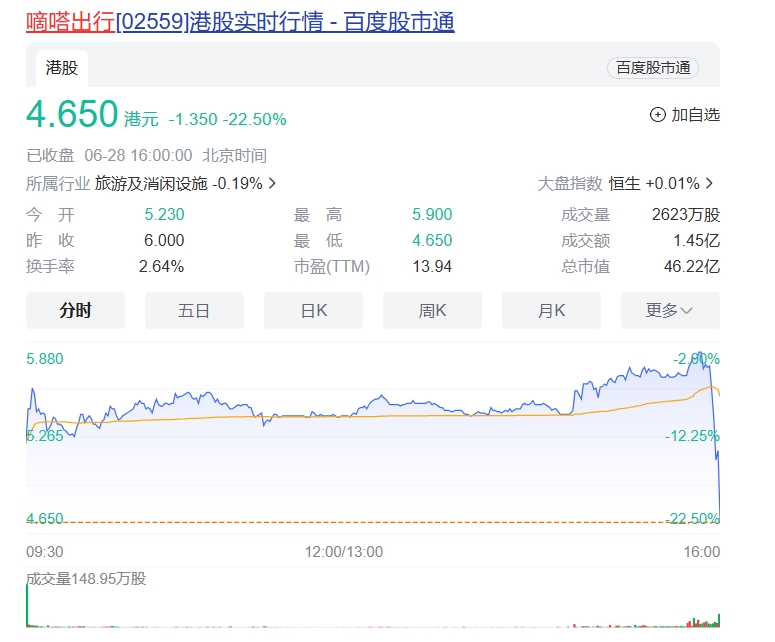Click the 昨收 value 6.000
Viewport: 775px width, 642px height.
[x=164, y=241]
